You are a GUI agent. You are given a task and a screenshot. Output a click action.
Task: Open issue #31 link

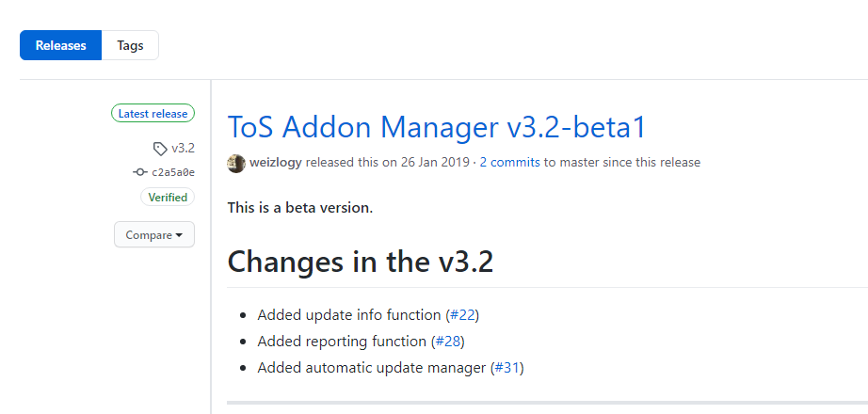click(508, 368)
